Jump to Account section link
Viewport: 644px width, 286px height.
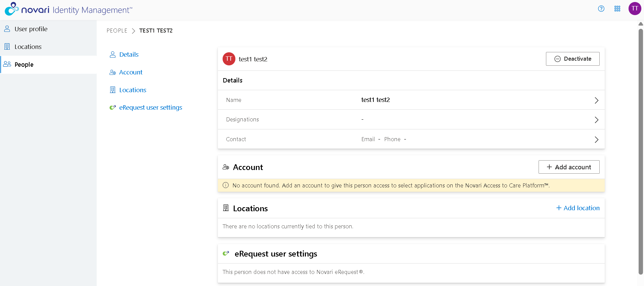click(131, 72)
